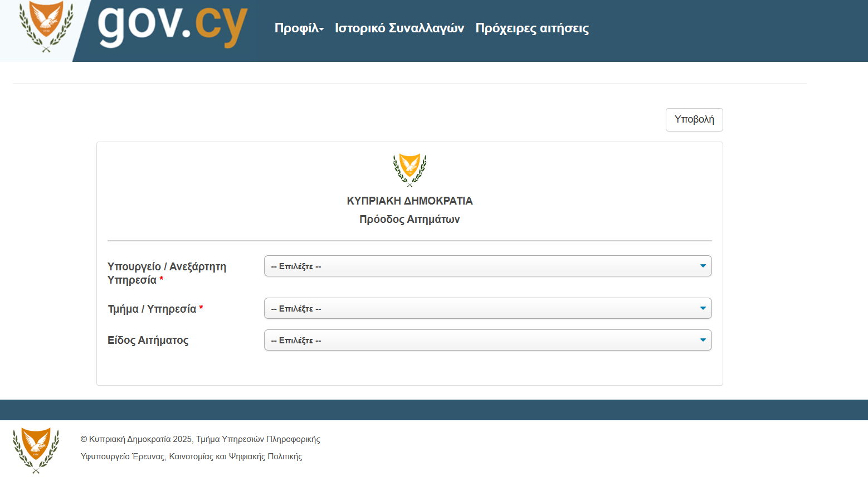Go to Ιστορικό Συναλλαγών

pyautogui.click(x=399, y=28)
